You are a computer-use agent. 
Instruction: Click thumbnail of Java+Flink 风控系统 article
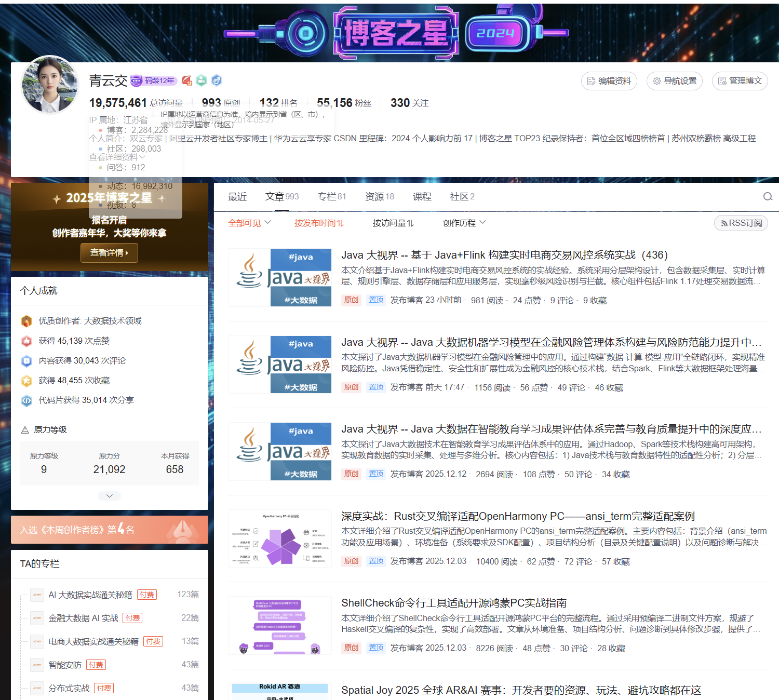(280, 277)
